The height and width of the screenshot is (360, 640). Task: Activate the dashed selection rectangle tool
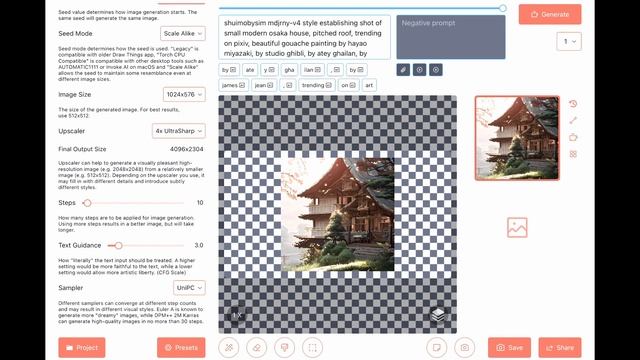point(313,348)
